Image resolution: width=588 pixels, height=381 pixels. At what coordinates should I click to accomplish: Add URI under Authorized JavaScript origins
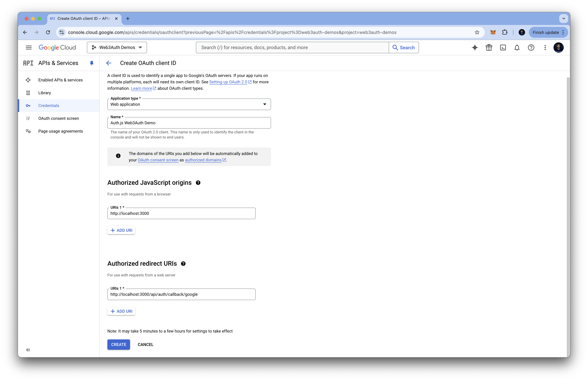(x=121, y=230)
